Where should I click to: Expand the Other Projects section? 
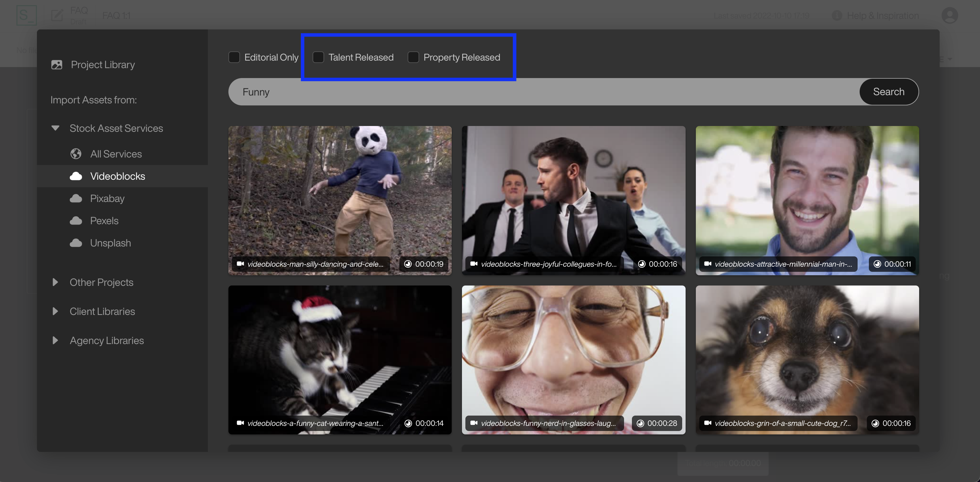click(55, 282)
